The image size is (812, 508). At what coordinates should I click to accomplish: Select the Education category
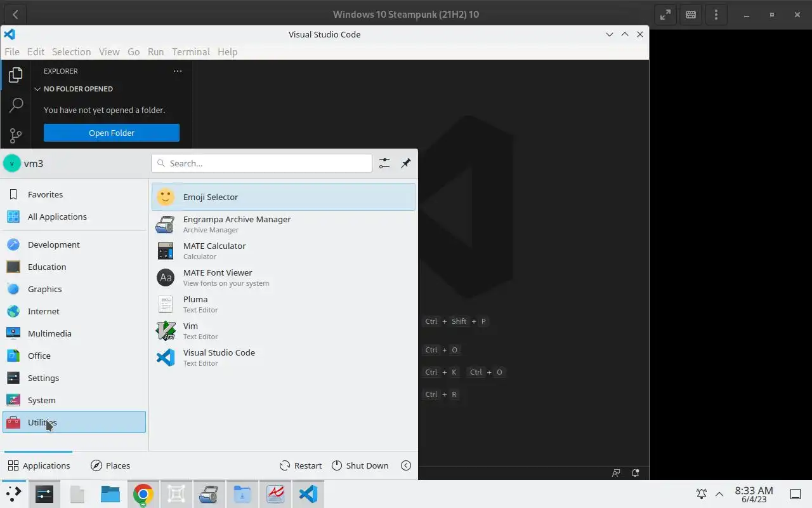point(74,267)
